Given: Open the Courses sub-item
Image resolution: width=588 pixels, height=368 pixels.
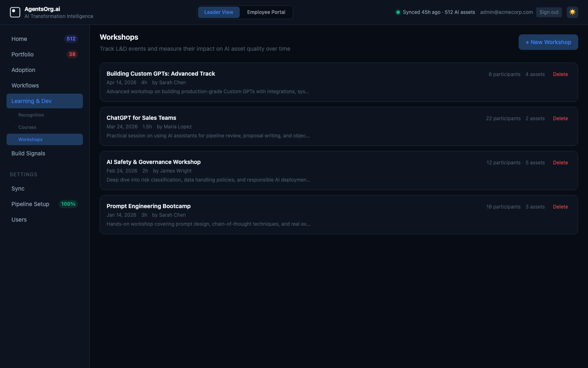Looking at the screenshot, I should click(x=27, y=127).
